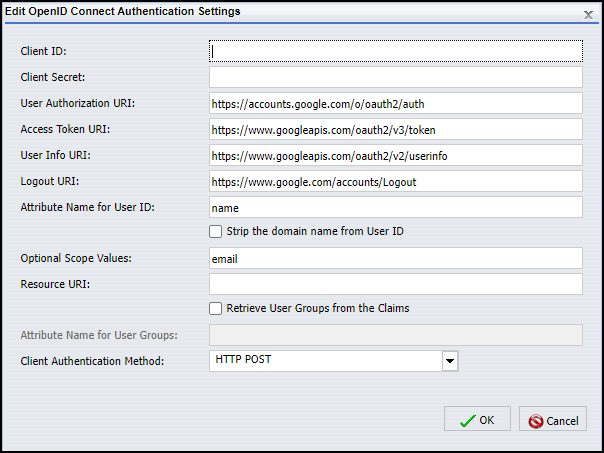Select the User Authorization URI field
604x453 pixels.
[x=395, y=103]
